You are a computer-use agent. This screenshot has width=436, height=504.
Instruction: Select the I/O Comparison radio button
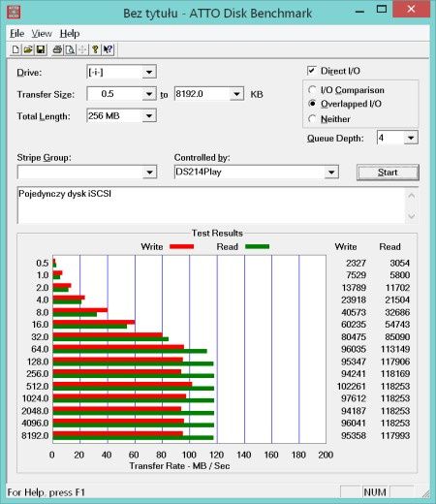click(312, 90)
